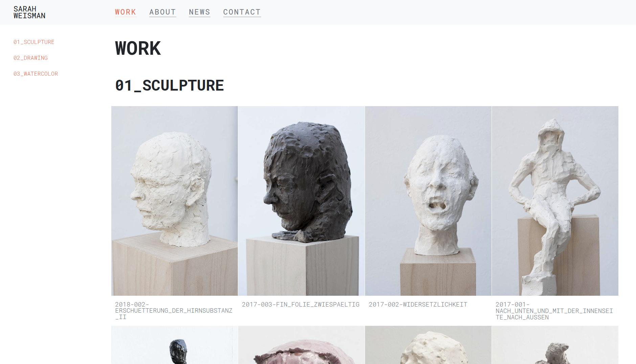Open the Sarah Weisman home logo
The image size is (636, 364).
click(29, 13)
